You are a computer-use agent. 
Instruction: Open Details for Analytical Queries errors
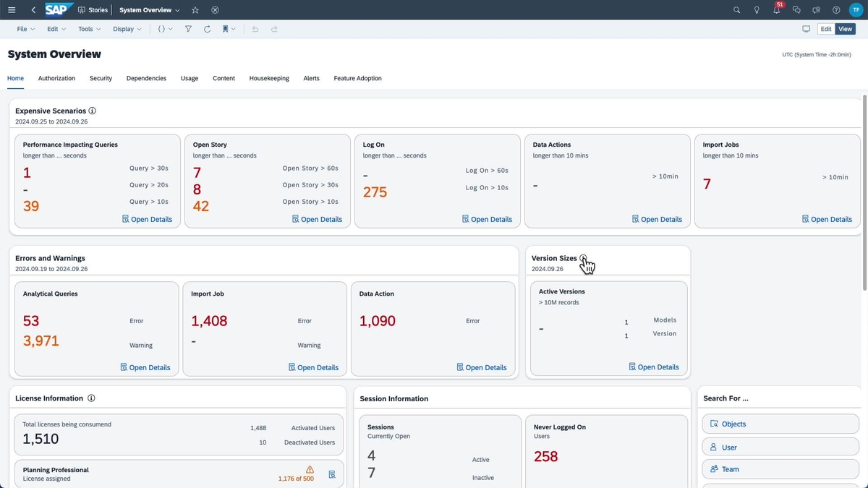point(145,367)
